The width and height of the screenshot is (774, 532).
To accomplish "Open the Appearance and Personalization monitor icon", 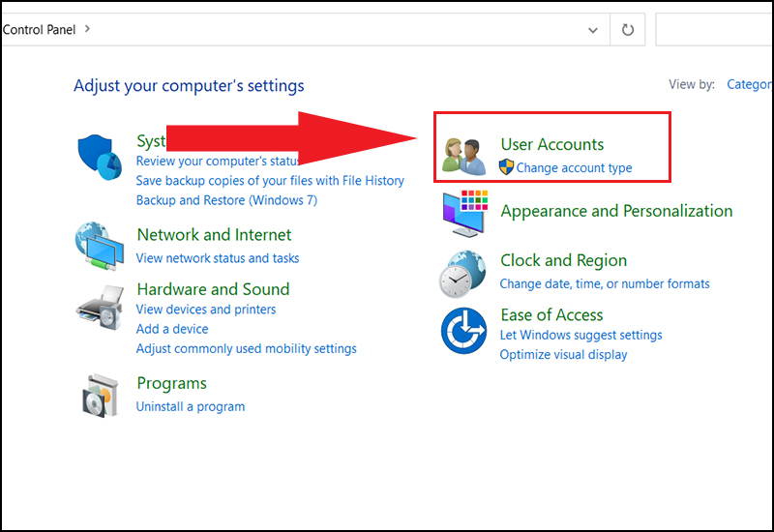I will (464, 213).
